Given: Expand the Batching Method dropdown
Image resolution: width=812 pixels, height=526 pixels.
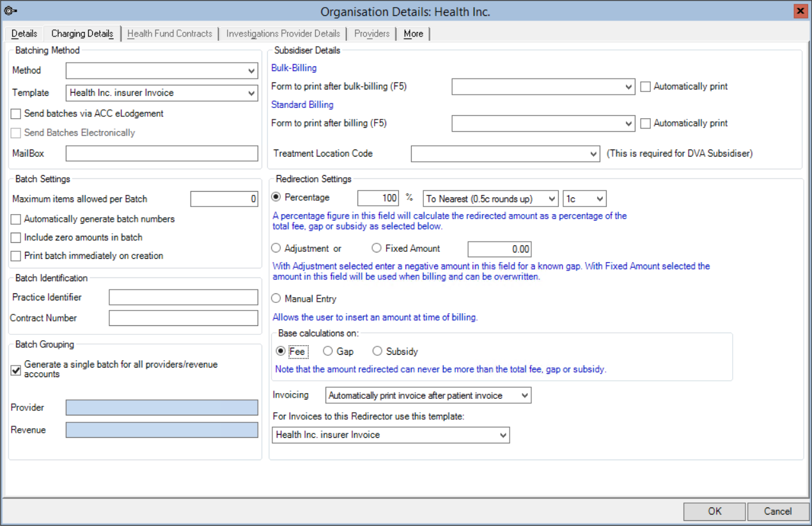Looking at the screenshot, I should pyautogui.click(x=162, y=70).
